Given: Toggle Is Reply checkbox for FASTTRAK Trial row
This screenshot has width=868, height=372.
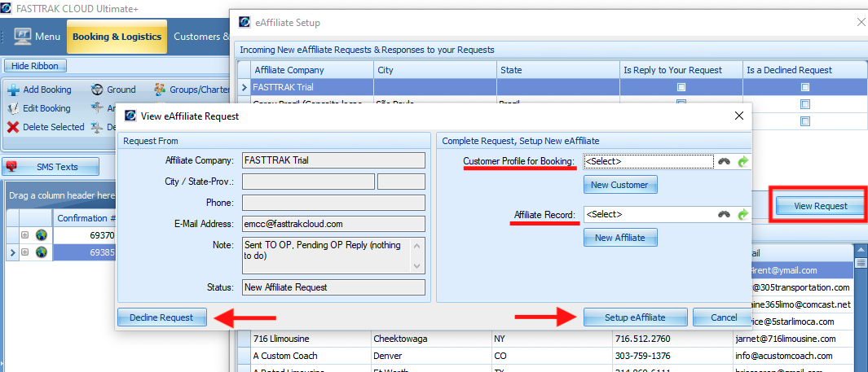Looking at the screenshot, I should [681, 87].
